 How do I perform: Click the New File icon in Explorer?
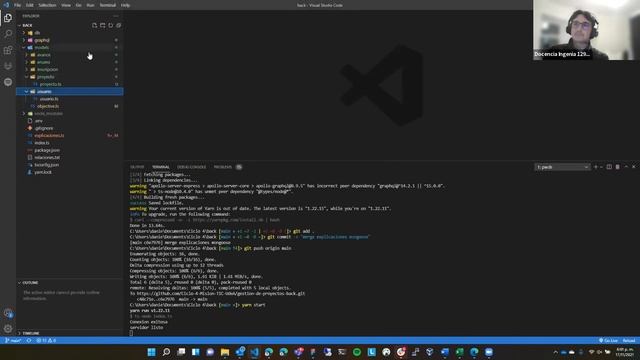click(95, 25)
